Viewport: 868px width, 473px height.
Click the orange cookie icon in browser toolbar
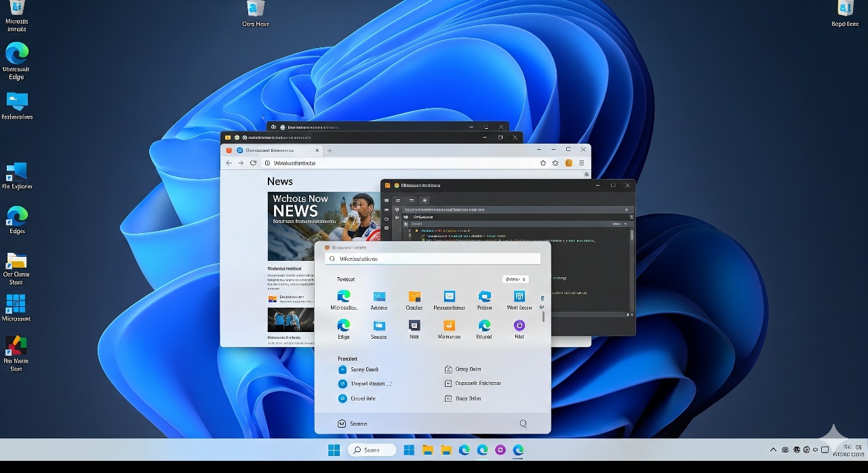pos(569,163)
